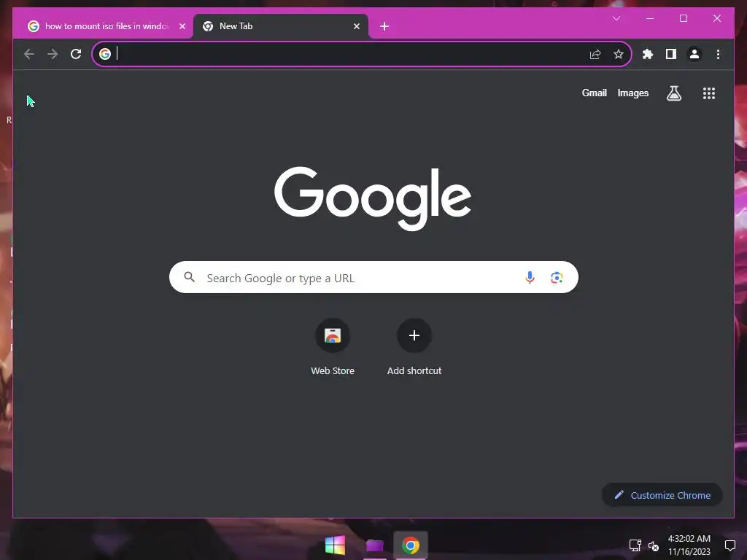Reload the current page
Screen dimensions: 747x560
pyautogui.click(x=76, y=54)
